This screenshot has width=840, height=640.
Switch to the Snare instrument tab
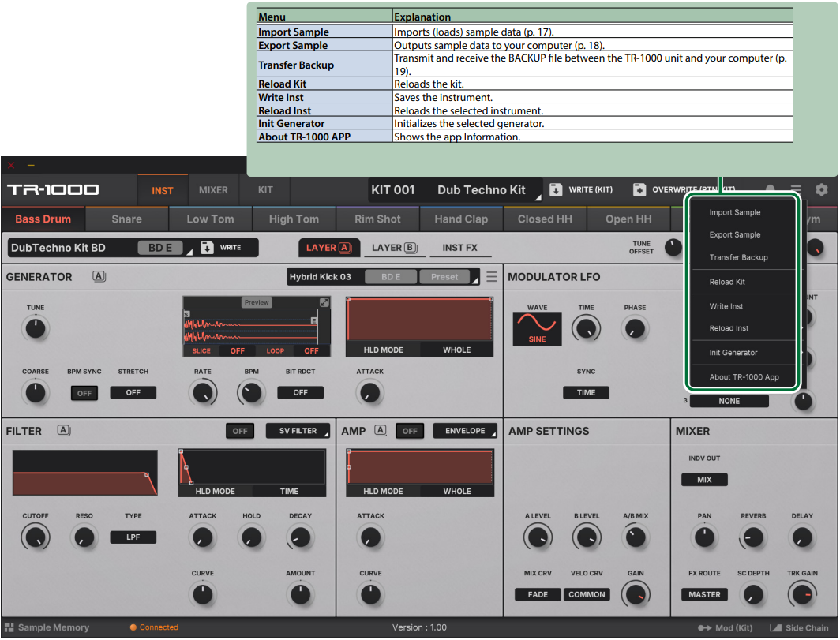[x=126, y=219]
